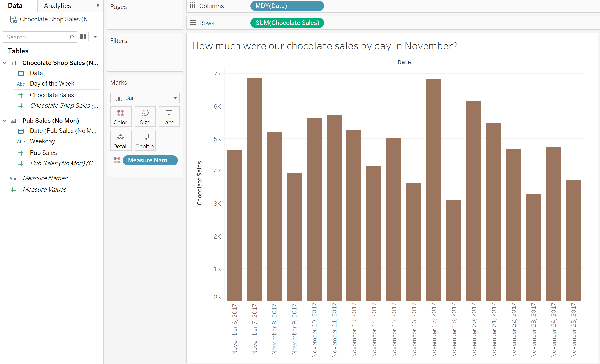
Task: Open the Tooltip marks card
Action: point(145,140)
